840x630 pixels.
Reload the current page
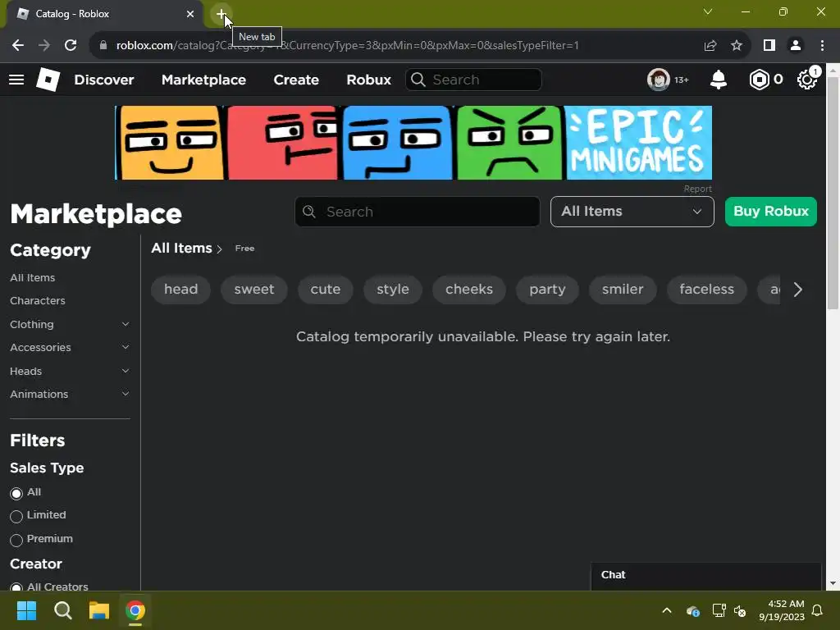(71, 46)
